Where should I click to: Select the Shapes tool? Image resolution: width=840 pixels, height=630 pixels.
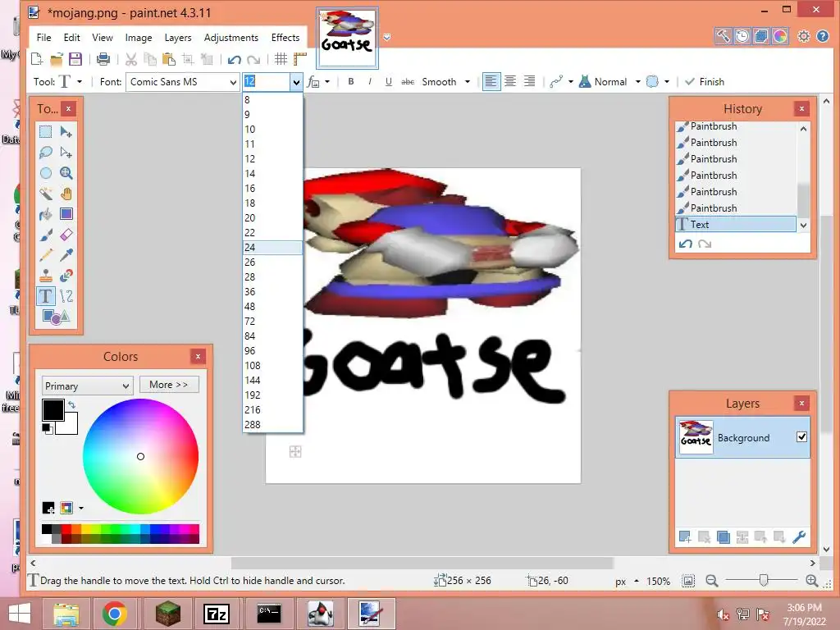[x=56, y=317]
